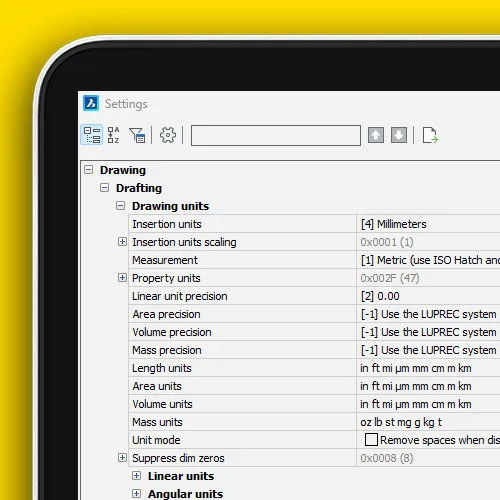Expand Suppress dim zeros row
Viewport: 500px width, 500px height.
click(x=122, y=458)
